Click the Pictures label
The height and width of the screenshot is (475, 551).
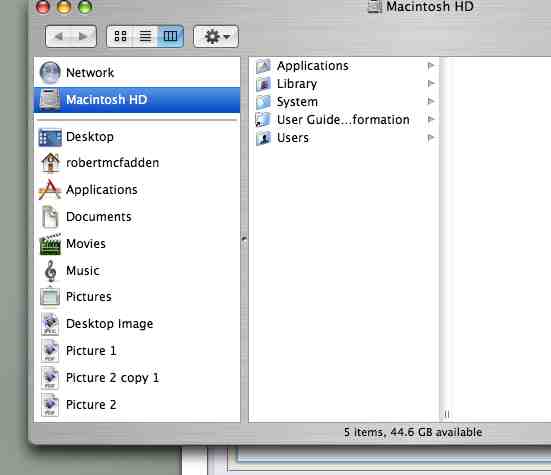pyautogui.click(x=89, y=297)
